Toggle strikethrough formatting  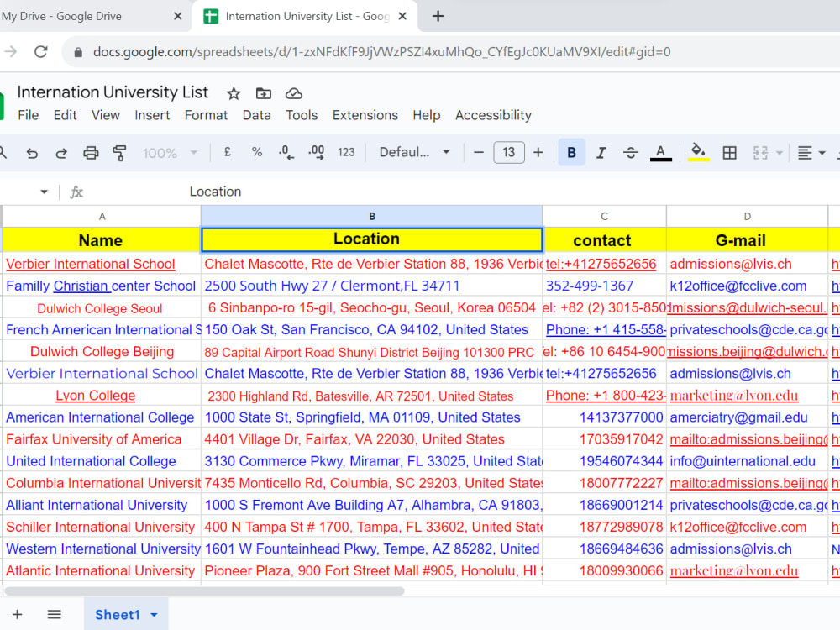pyautogui.click(x=631, y=152)
